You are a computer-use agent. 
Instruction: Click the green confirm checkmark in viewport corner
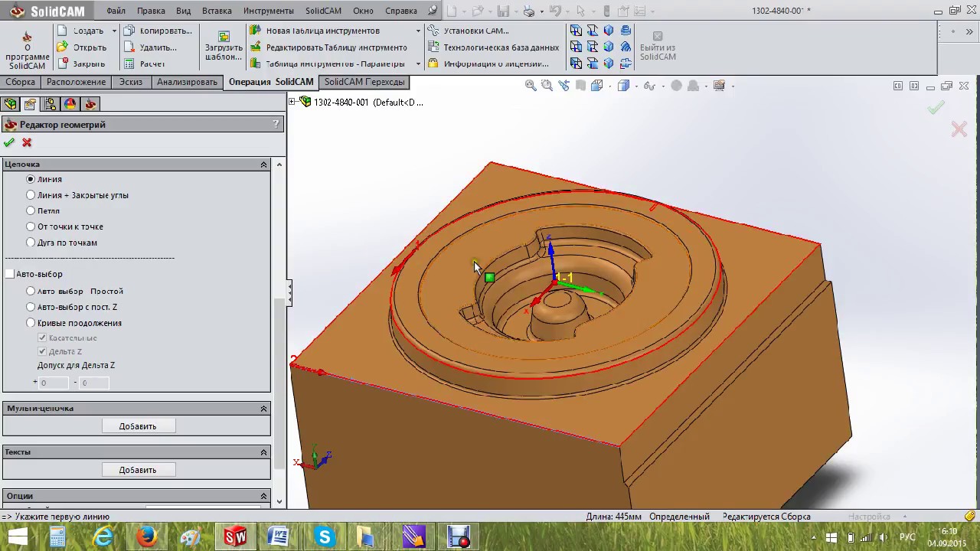click(936, 108)
